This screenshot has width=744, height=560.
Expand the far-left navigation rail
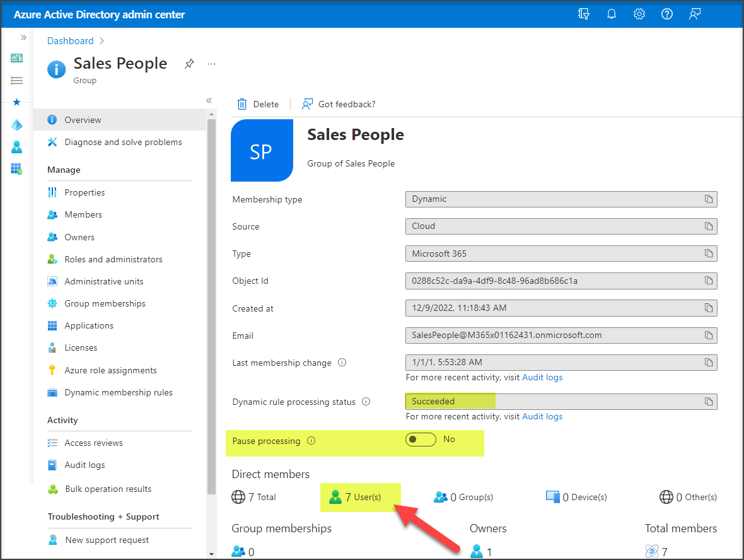pyautogui.click(x=23, y=38)
